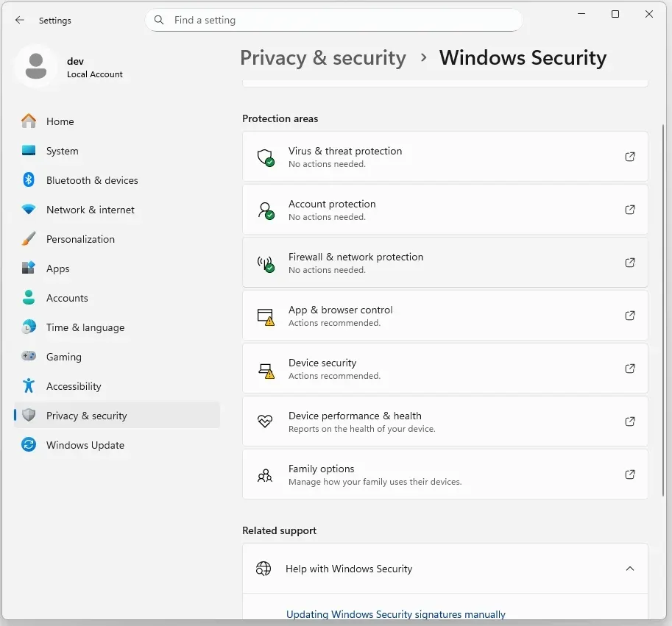Click the dev Local Account name text
Viewport: 672px width, 626px height.
[95, 68]
